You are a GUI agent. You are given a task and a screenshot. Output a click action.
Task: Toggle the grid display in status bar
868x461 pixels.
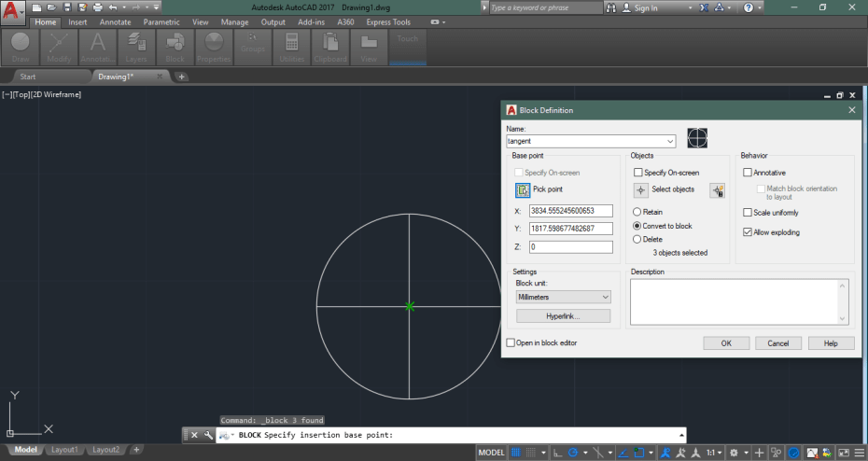[x=515, y=453]
